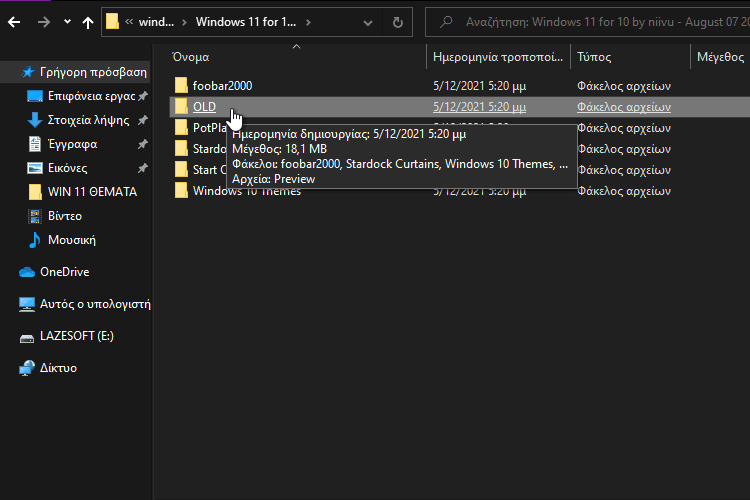The width and height of the screenshot is (750, 500).
Task: Click the foobar2000 folder icon
Action: tap(181, 85)
